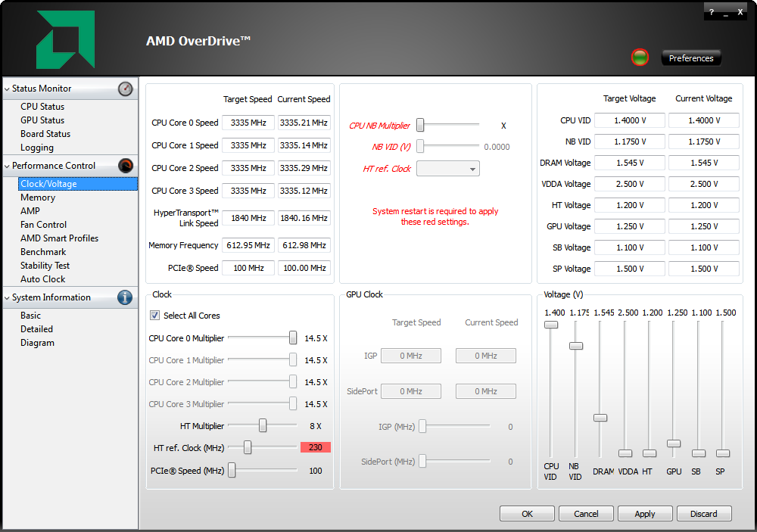757x532 pixels.
Task: Click NB VID target voltage 1.1750 V
Action: 630,142
